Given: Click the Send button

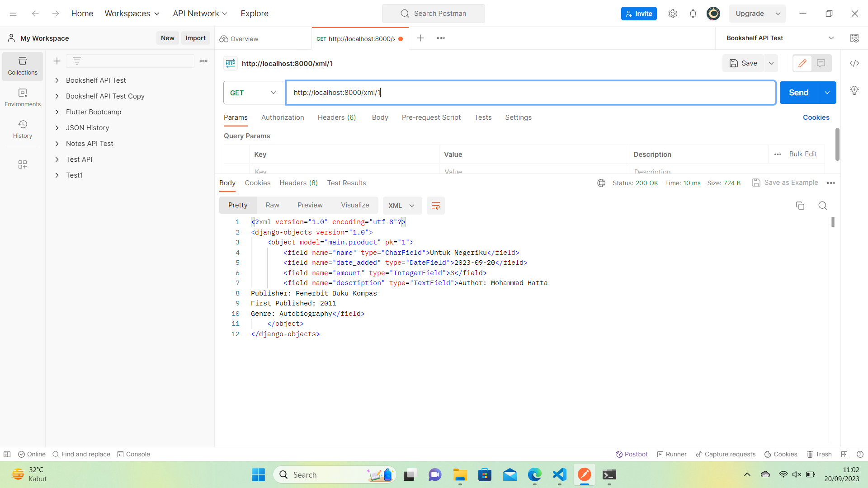Looking at the screenshot, I should [x=798, y=93].
